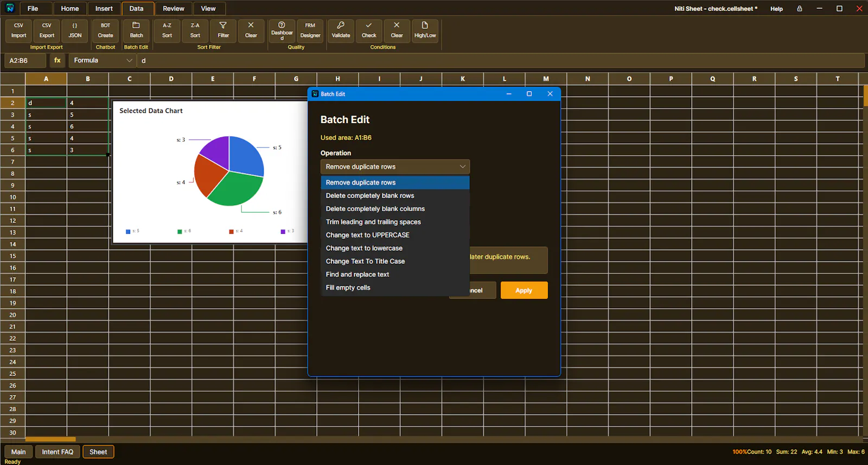Click the red 's: 4' legend entry
The image size is (868, 465).
coord(236,231)
